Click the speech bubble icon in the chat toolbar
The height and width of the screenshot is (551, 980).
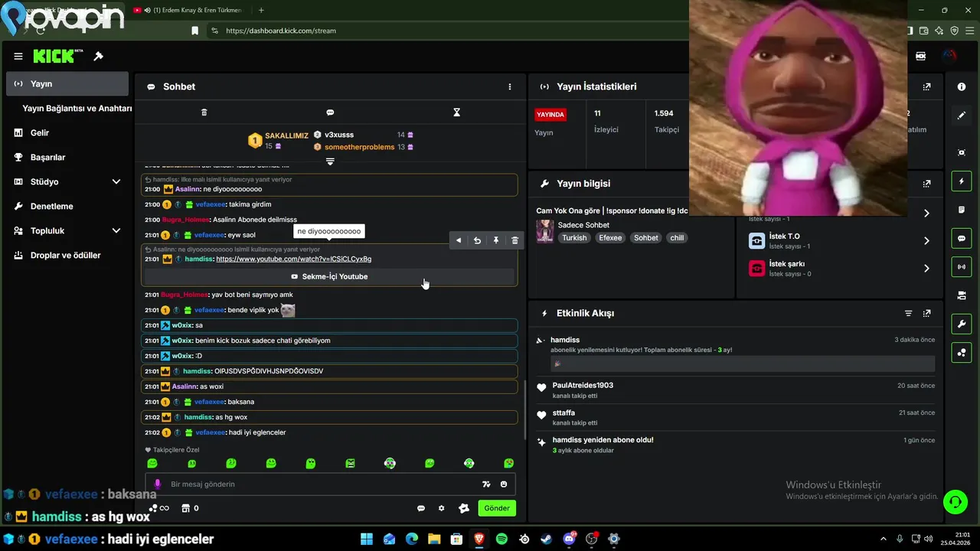pyautogui.click(x=330, y=112)
